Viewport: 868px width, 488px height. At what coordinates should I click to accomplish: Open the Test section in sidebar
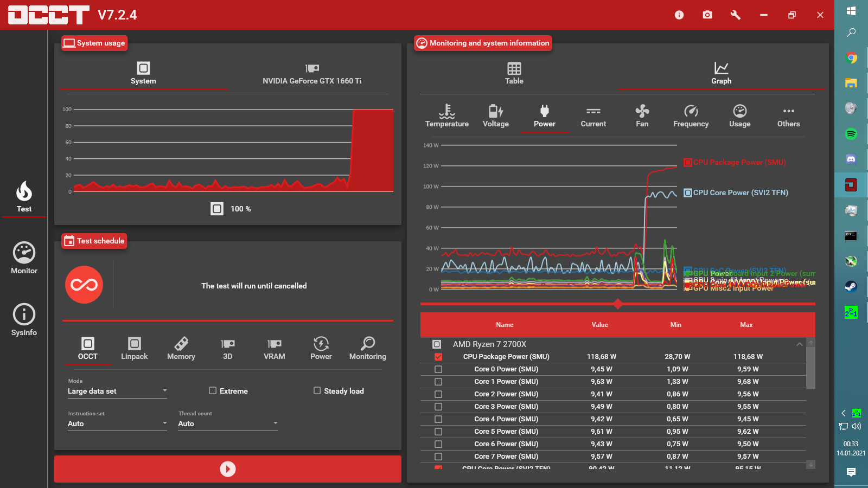click(24, 197)
